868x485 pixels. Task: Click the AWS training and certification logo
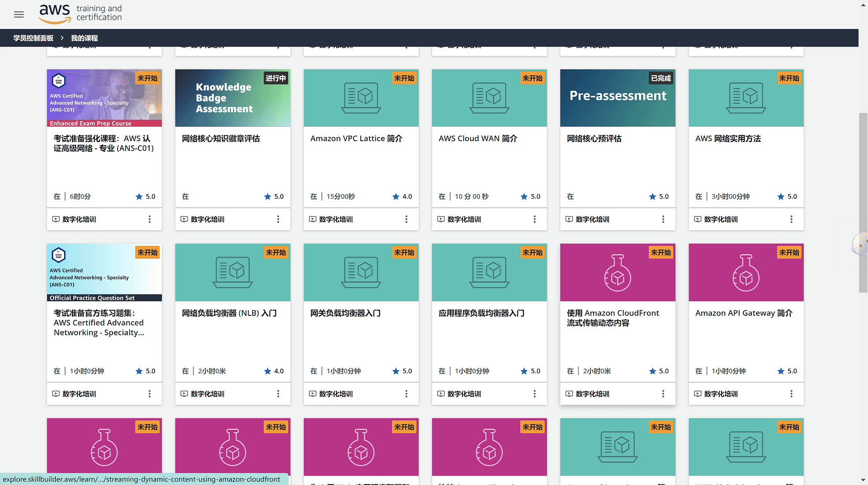pos(80,14)
